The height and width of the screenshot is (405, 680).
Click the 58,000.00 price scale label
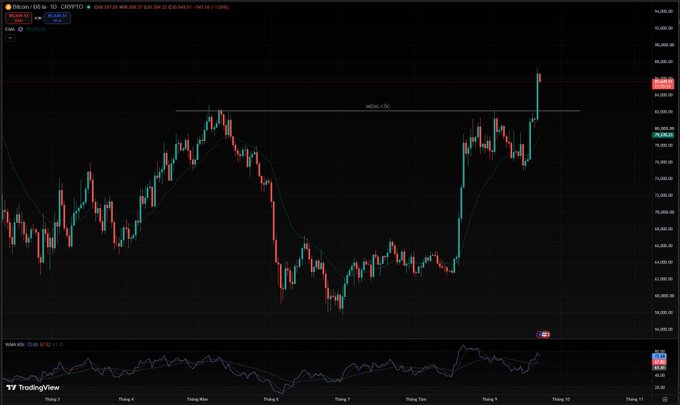(x=664, y=313)
